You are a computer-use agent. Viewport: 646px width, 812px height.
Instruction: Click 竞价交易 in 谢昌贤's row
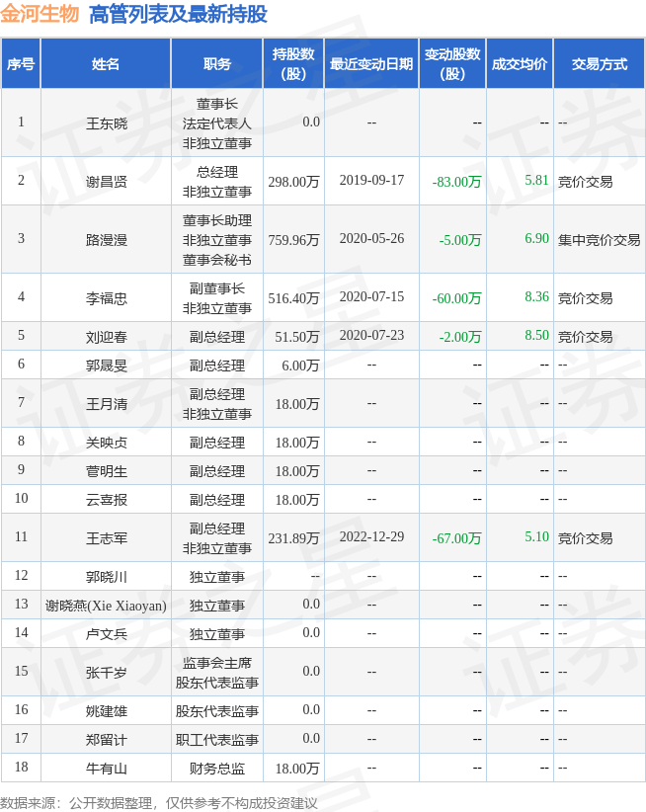585,181
